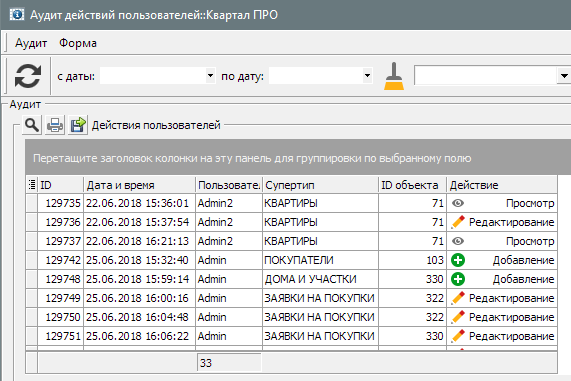The height and width of the screenshot is (381, 571).
Task: Click ID cell 129750
Action: tap(60, 317)
